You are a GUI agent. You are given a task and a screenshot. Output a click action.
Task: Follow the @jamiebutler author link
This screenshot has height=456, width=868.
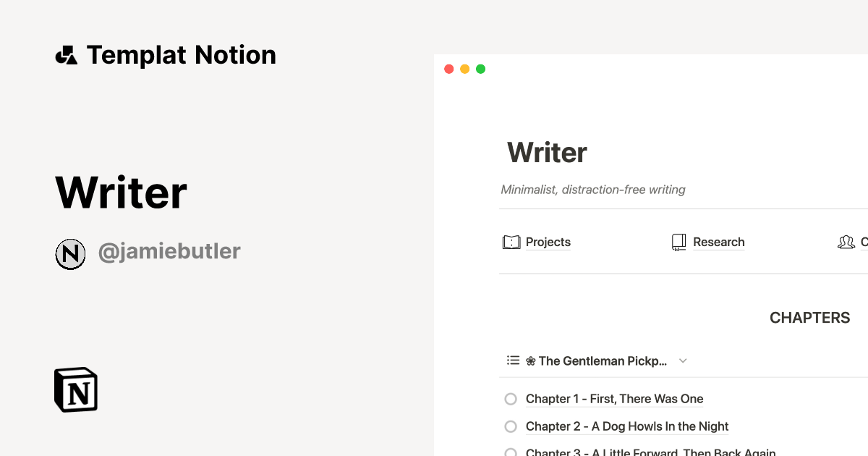pyautogui.click(x=169, y=250)
